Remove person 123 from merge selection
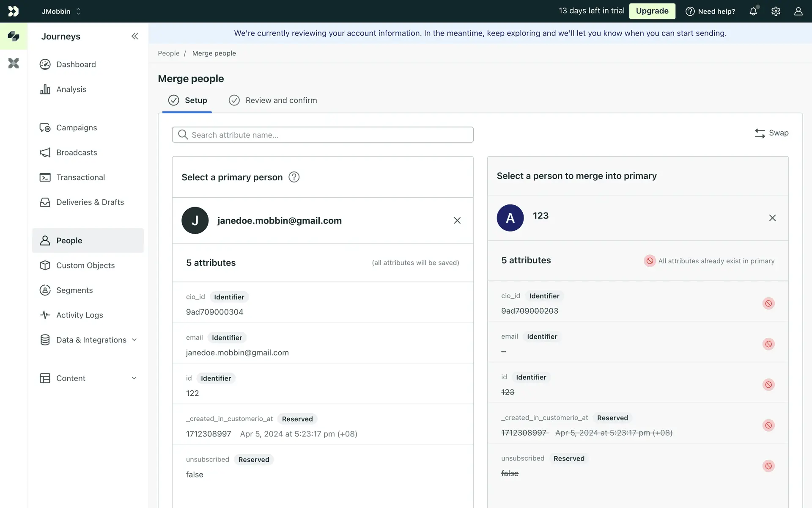 click(772, 218)
